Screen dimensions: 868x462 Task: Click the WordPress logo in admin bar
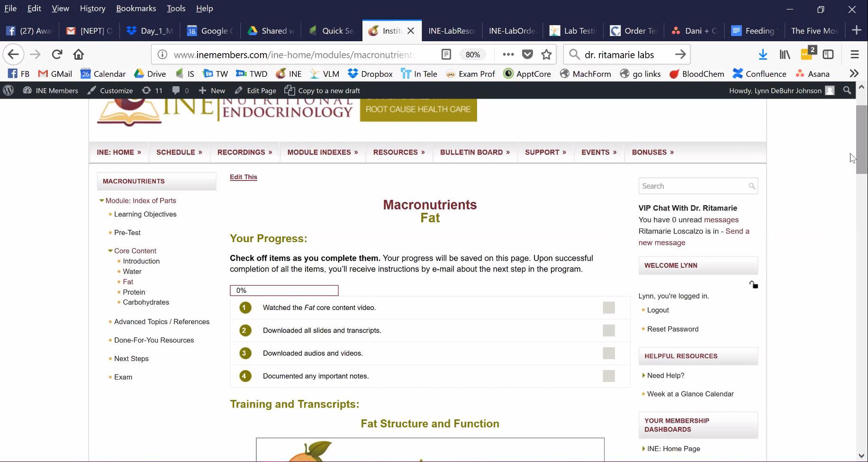(9, 91)
